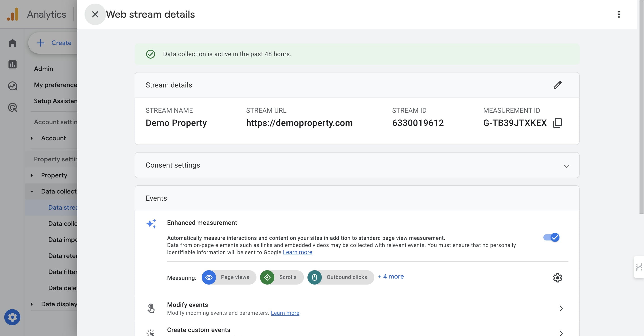The image size is (644, 336).
Task: Go to Home via sidebar icon
Action: [x=12, y=43]
